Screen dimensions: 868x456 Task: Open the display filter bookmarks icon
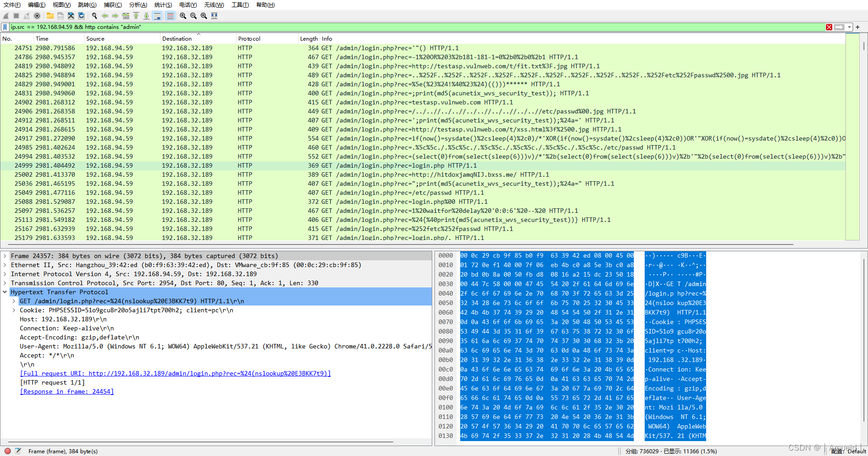pos(5,27)
